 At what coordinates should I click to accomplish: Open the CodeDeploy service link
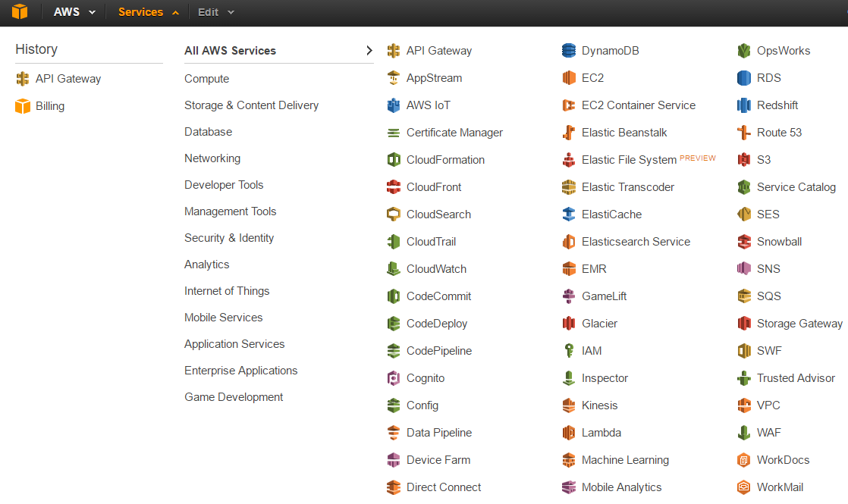coord(437,324)
